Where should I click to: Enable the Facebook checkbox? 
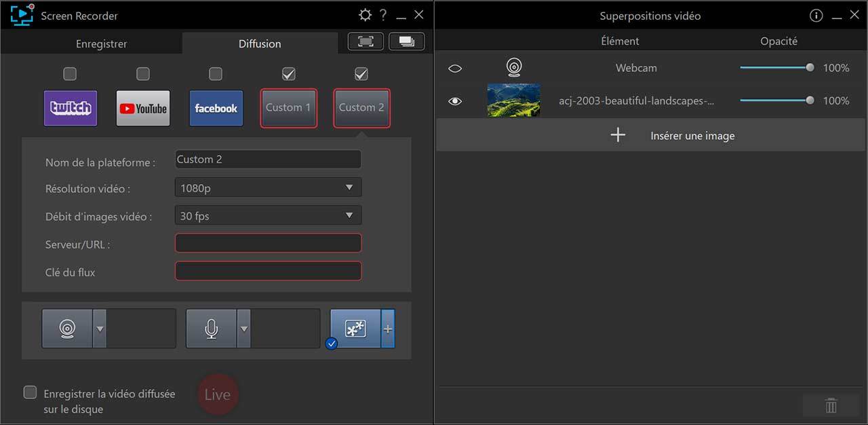tap(216, 73)
